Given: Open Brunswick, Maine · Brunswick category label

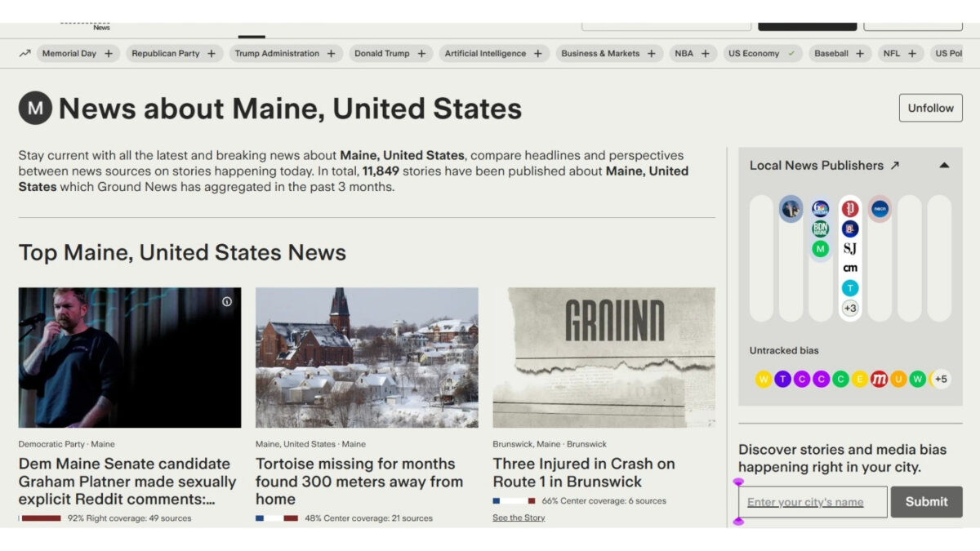Looking at the screenshot, I should pyautogui.click(x=550, y=444).
